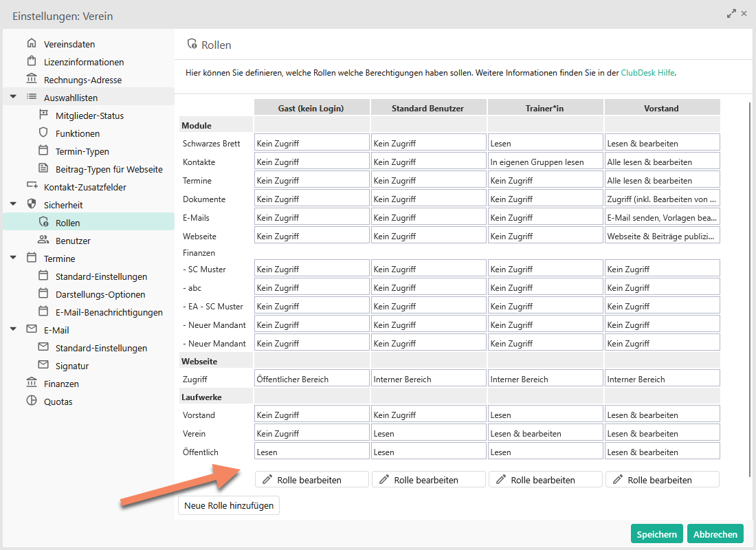Screen dimensions: 756x550
Task: Collapse the Auswahllisten tree section
Action: point(14,97)
